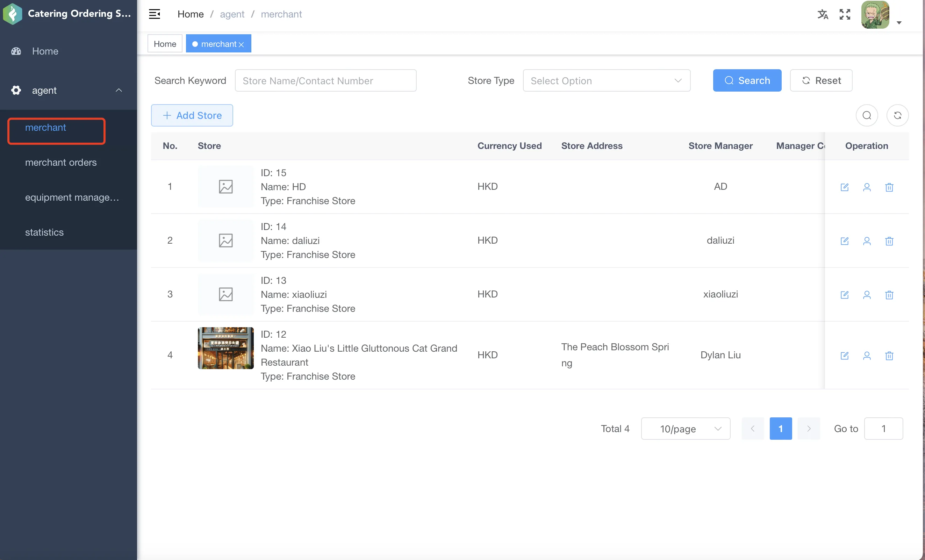Delete the store with ID 12
Screen dimensions: 925x560
[x=889, y=356]
